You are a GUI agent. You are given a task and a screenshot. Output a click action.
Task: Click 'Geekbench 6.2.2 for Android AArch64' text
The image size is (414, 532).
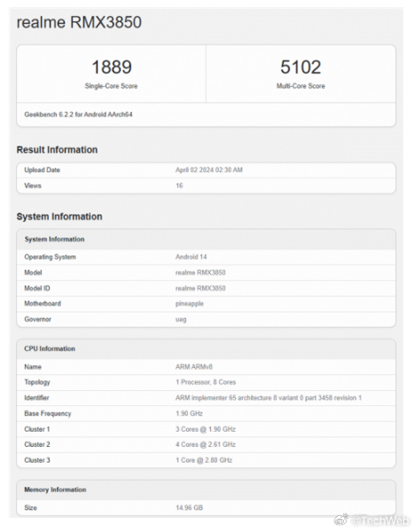pos(78,114)
